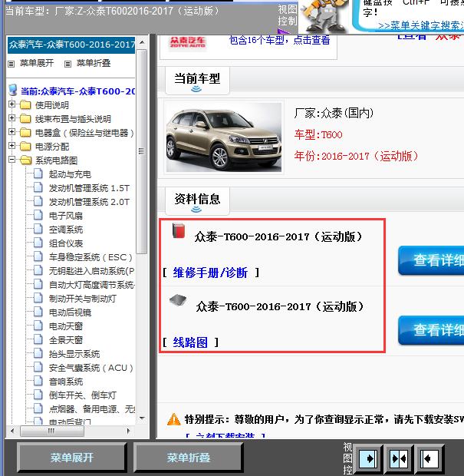Click tree horizontal scroll right arrow
The width and height of the screenshot is (464, 476).
(129, 431)
